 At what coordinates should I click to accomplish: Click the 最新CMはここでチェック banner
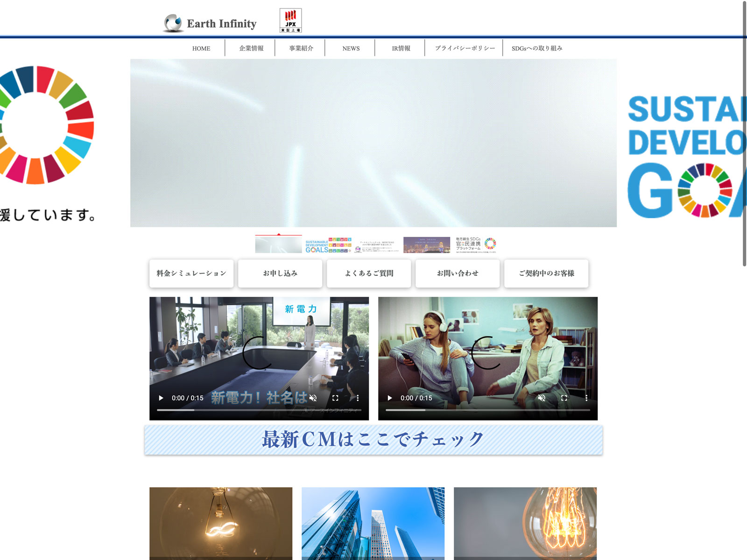click(373, 440)
